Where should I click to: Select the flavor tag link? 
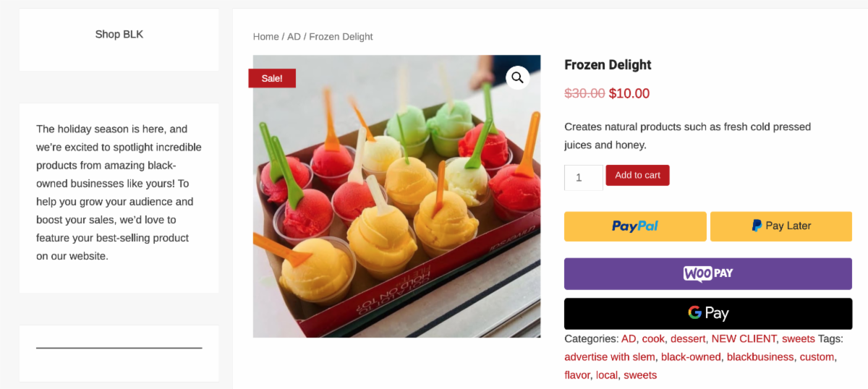[577, 375]
